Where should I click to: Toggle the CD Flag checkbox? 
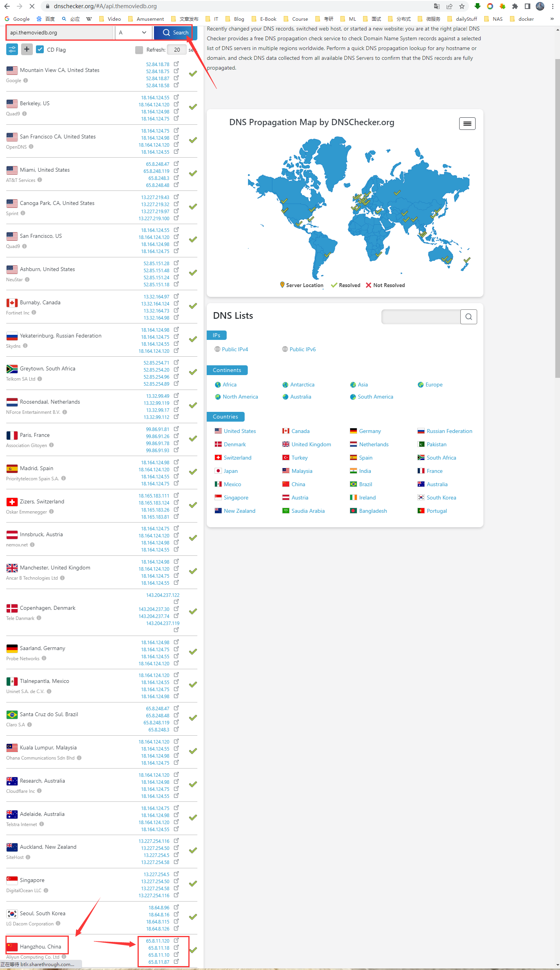(x=40, y=49)
